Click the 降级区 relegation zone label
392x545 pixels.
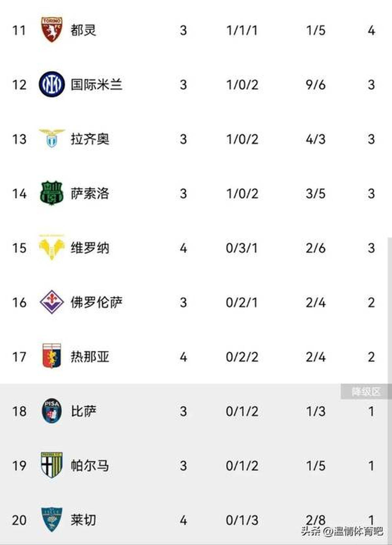[366, 391]
